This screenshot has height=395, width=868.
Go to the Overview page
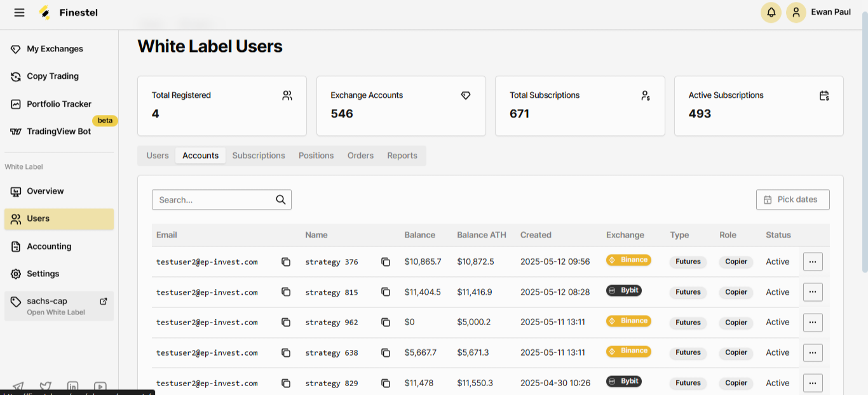(44, 191)
